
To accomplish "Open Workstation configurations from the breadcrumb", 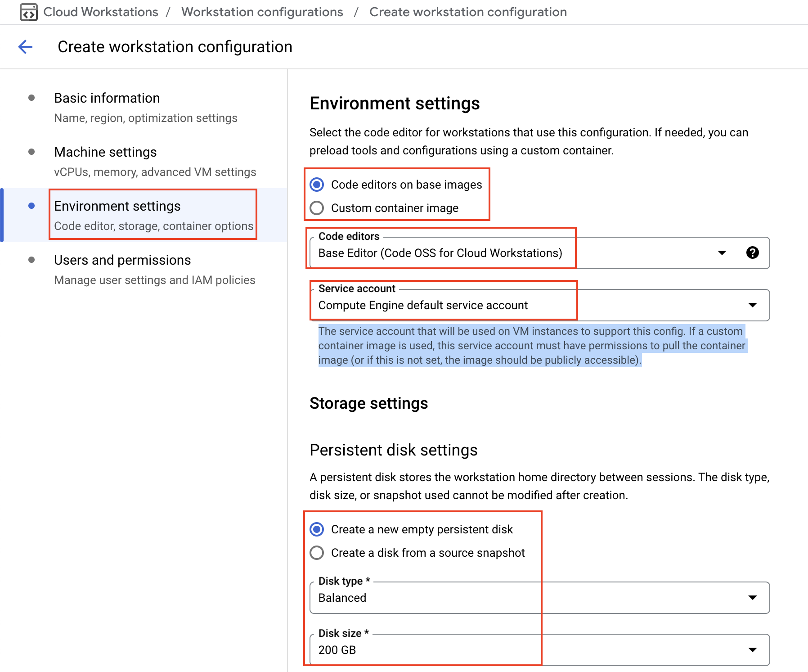I will [262, 12].
